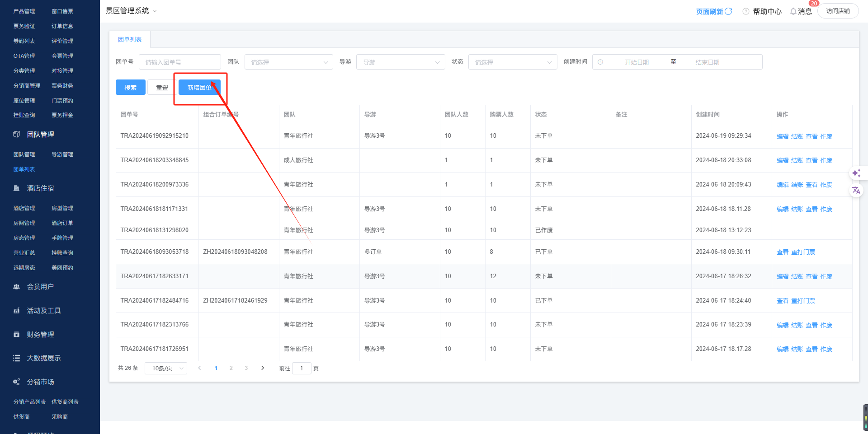Screen dimensions: 868x434
Task: Open the help center question icon
Action: [746, 11]
